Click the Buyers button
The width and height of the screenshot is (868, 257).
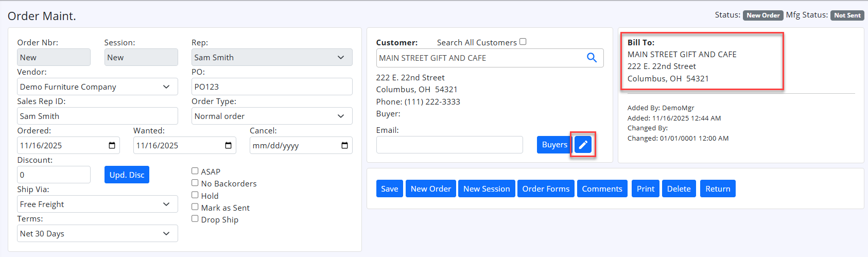click(x=554, y=145)
